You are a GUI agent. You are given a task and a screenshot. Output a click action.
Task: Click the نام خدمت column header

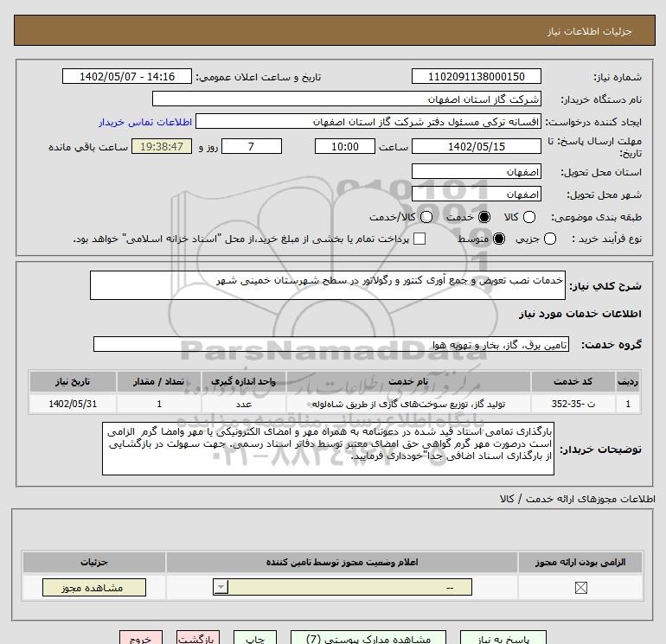click(x=408, y=381)
